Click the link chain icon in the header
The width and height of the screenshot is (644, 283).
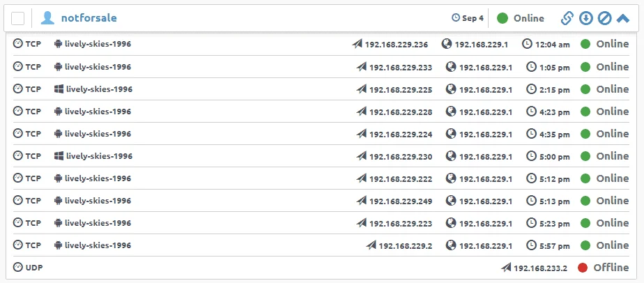pos(567,18)
